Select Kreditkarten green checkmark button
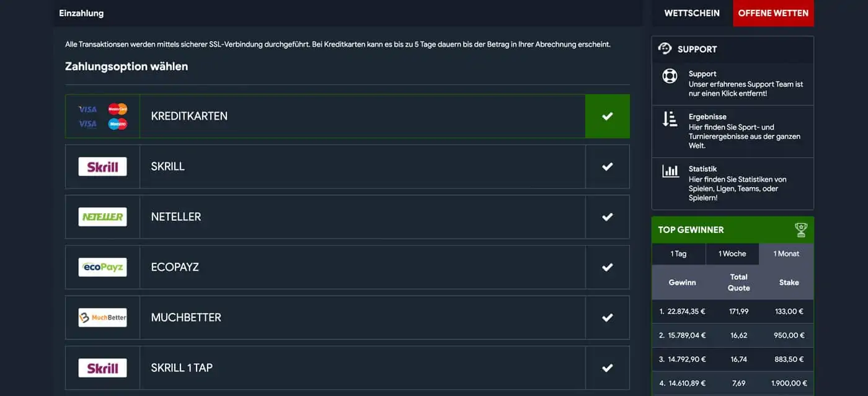The image size is (868, 396). click(x=608, y=116)
